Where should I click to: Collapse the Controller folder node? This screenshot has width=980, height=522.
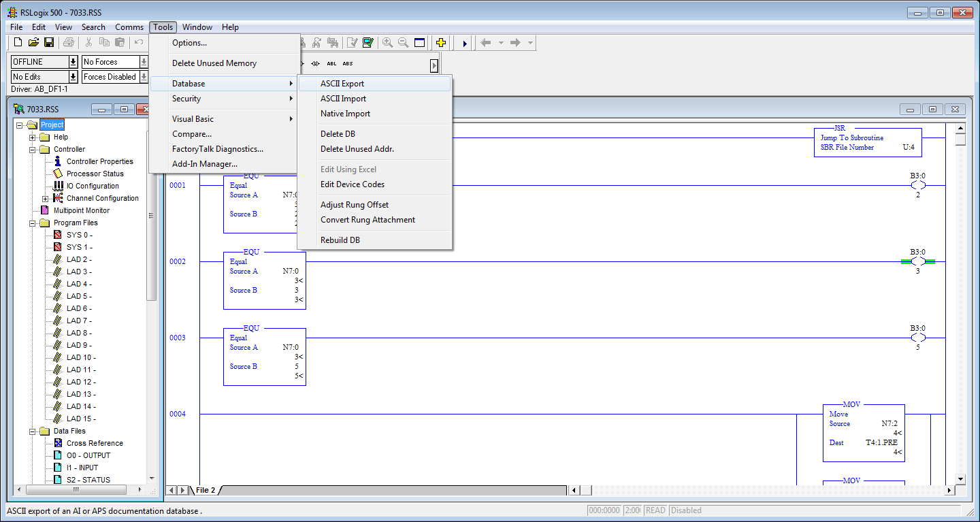pyautogui.click(x=32, y=149)
